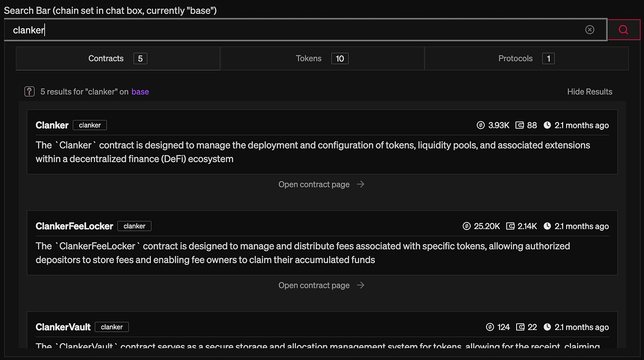The width and height of the screenshot is (644, 360).
Task: Click the transactions icon showing 25.20K
Action: coord(466,226)
